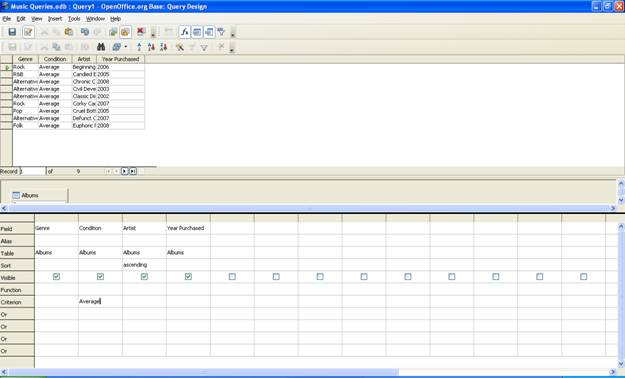The width and height of the screenshot is (625, 378).
Task: Open the Tools menu
Action: (74, 19)
